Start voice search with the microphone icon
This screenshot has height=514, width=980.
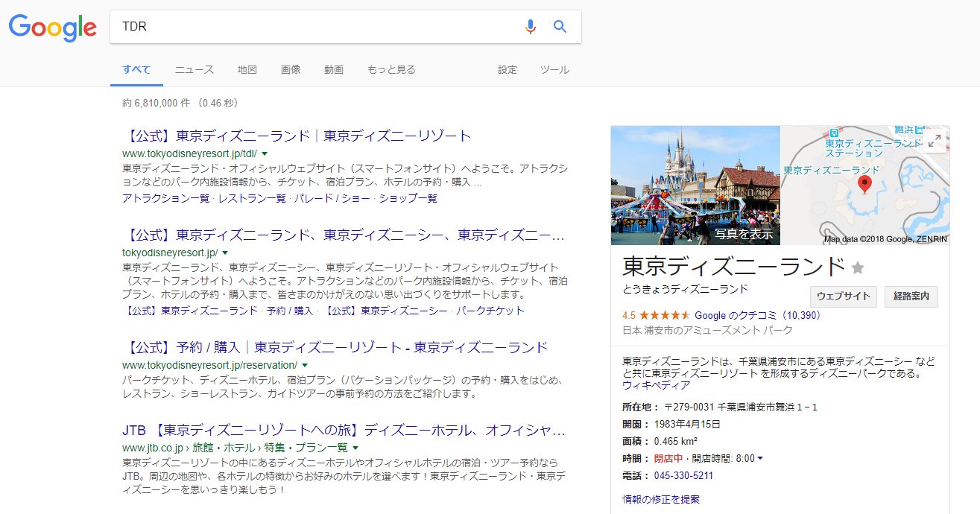[x=530, y=27]
